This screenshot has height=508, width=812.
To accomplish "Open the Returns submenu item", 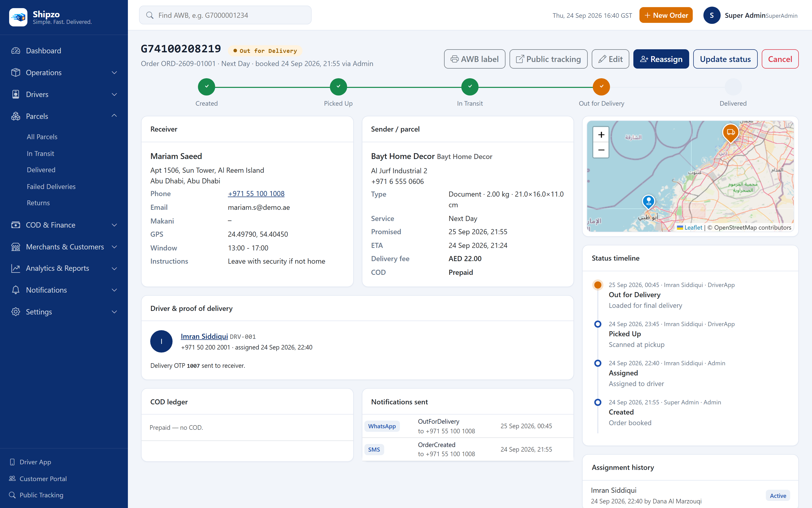I will (38, 203).
